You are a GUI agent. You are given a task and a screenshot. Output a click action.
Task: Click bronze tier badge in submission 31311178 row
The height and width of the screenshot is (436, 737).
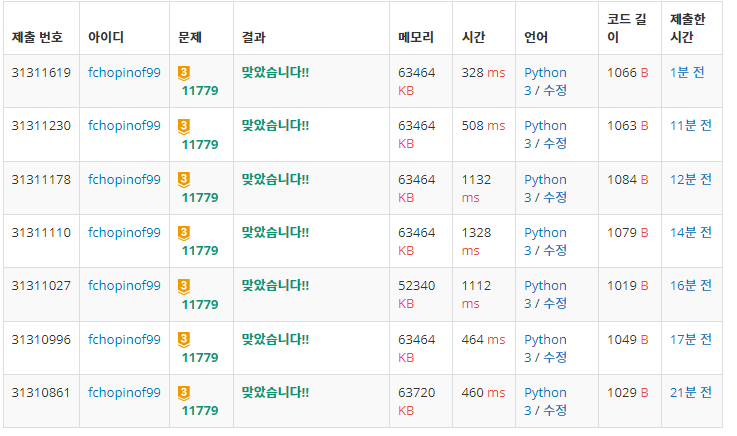(x=184, y=180)
